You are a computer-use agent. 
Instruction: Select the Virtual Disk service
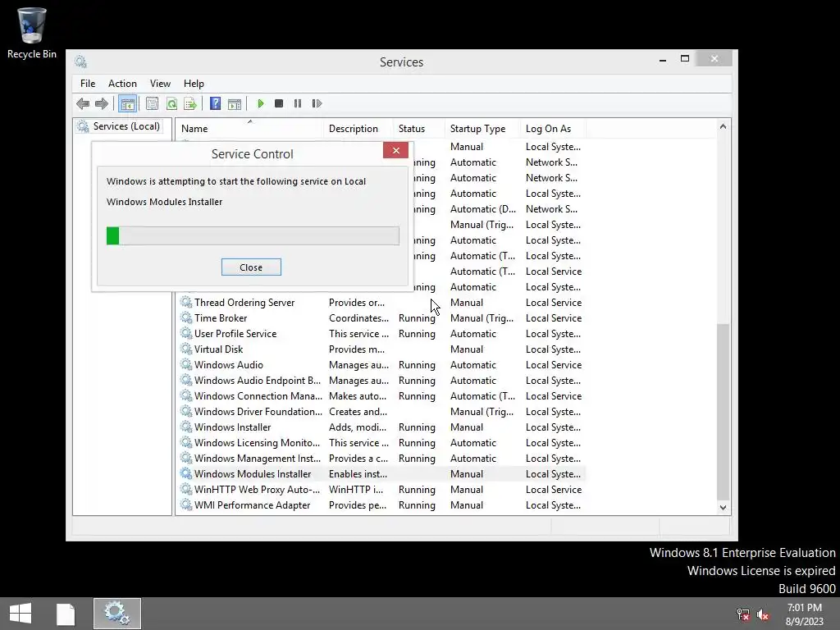381,349
